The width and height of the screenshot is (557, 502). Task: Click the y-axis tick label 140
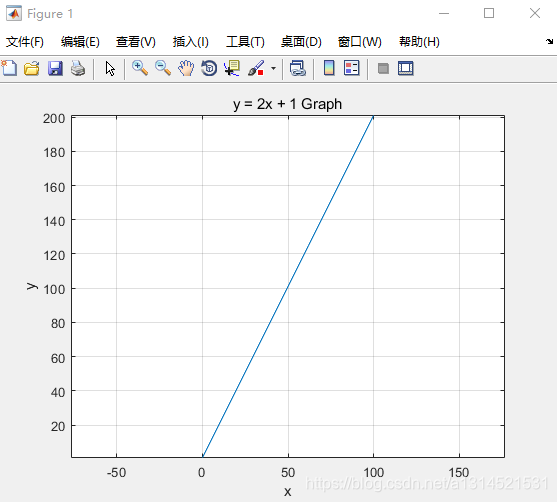(54, 222)
